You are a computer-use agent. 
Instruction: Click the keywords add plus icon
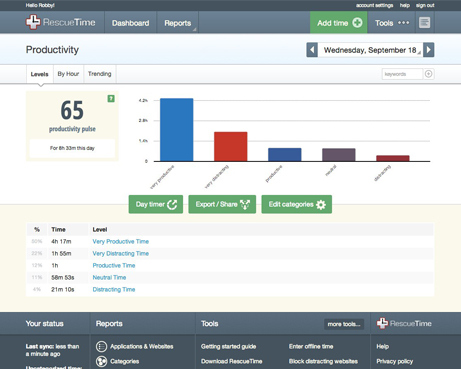pos(429,74)
